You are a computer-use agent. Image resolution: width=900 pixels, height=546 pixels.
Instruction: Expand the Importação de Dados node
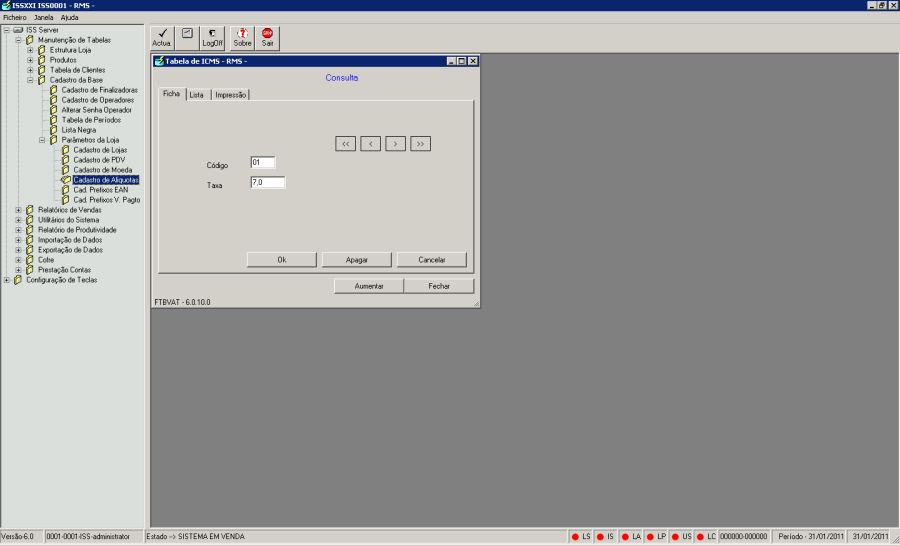(x=18, y=240)
